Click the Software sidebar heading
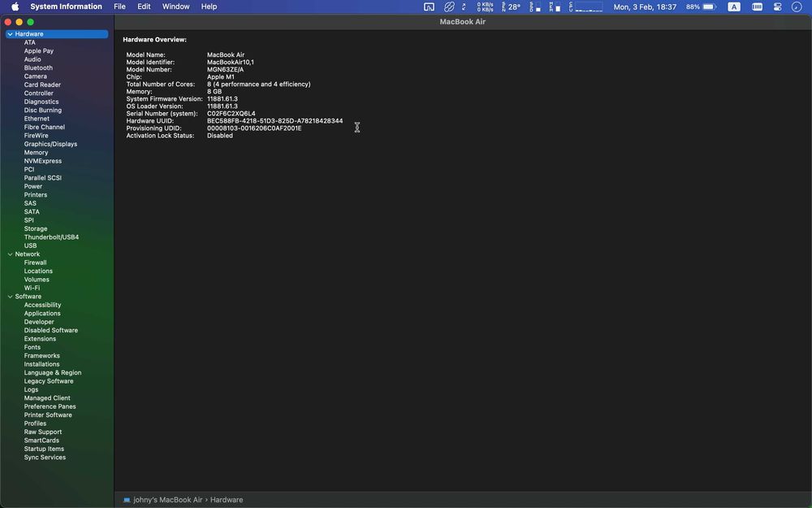The width and height of the screenshot is (812, 508). tap(28, 297)
